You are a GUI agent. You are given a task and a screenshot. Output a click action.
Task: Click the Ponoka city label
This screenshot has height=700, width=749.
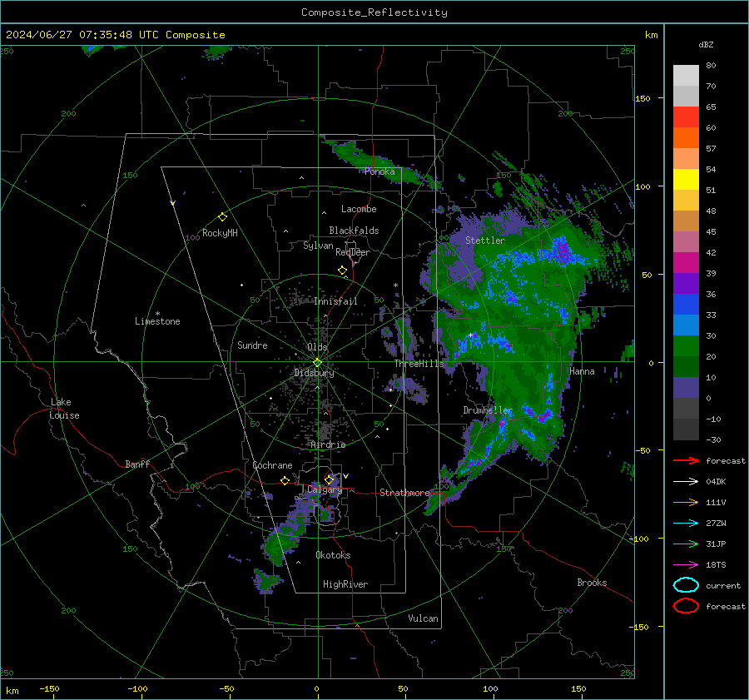(379, 171)
